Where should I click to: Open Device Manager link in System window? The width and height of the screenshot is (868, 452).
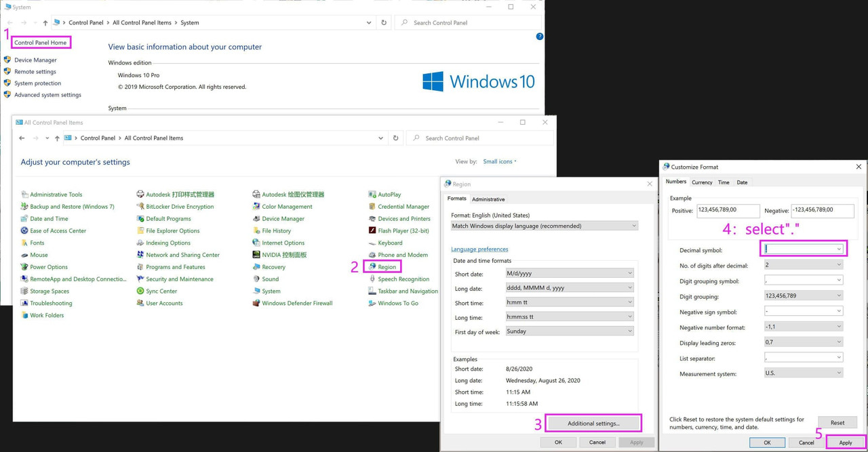click(x=35, y=60)
